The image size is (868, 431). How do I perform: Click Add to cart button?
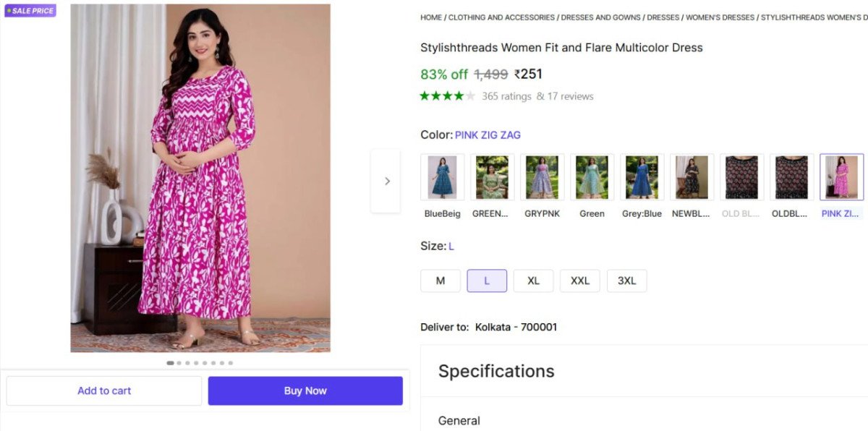[x=104, y=391]
